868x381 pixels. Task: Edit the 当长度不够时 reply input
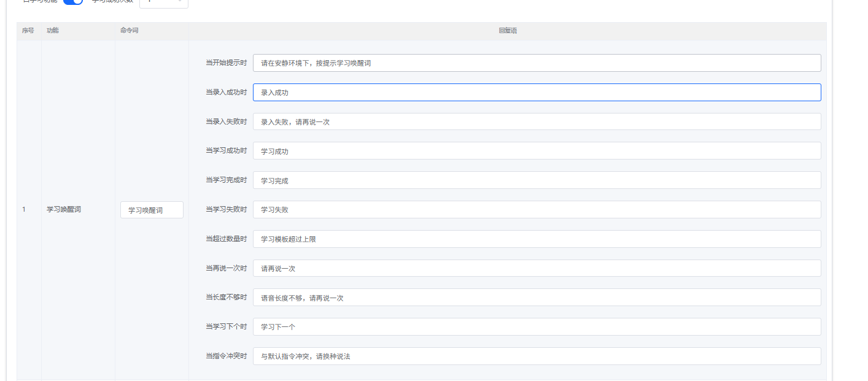pos(537,298)
